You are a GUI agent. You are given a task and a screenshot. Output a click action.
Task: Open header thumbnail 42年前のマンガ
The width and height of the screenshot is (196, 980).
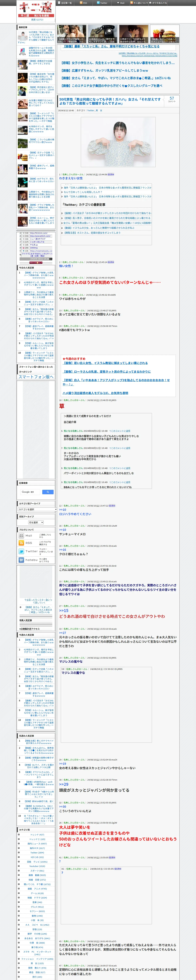[x=102, y=34]
